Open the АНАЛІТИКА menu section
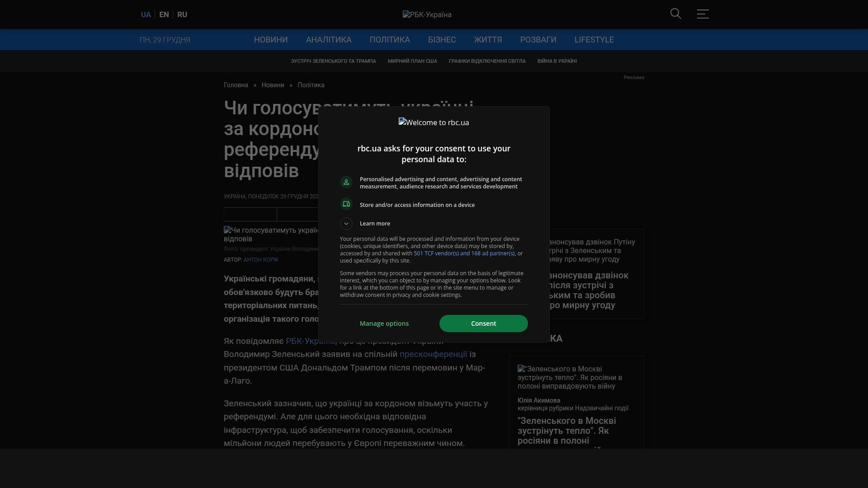The image size is (868, 488). pos(329,40)
